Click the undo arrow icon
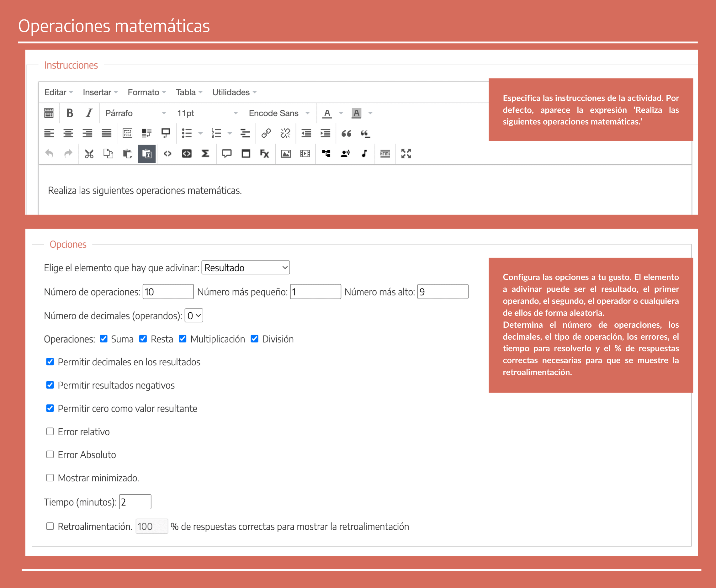 [x=50, y=154]
